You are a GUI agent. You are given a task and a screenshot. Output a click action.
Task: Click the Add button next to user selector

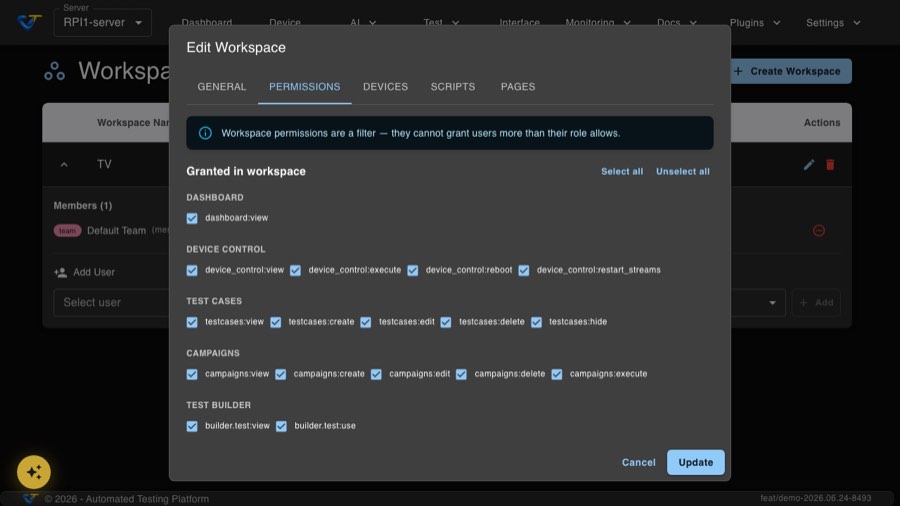(x=816, y=302)
